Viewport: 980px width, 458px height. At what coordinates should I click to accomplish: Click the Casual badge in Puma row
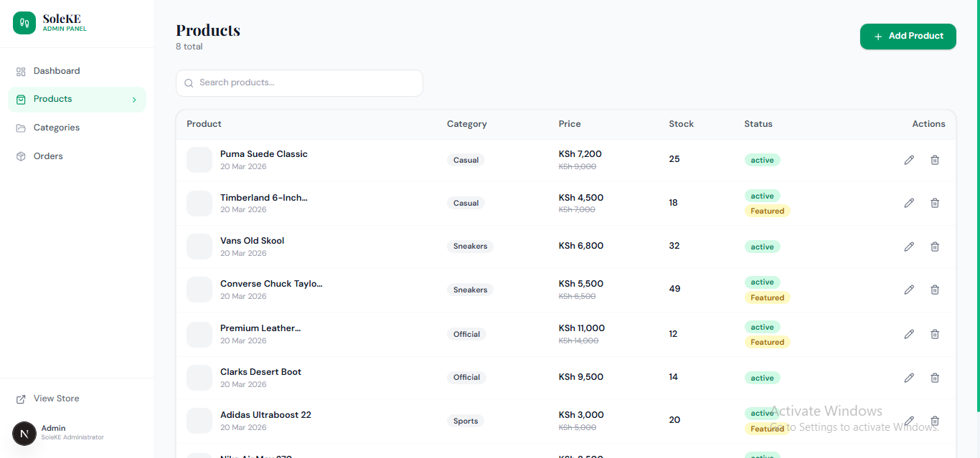pos(466,161)
